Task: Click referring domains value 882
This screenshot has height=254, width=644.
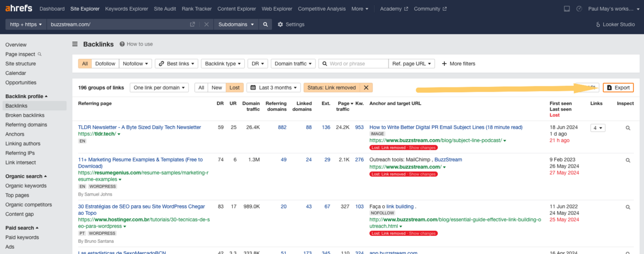Action: pos(281,128)
